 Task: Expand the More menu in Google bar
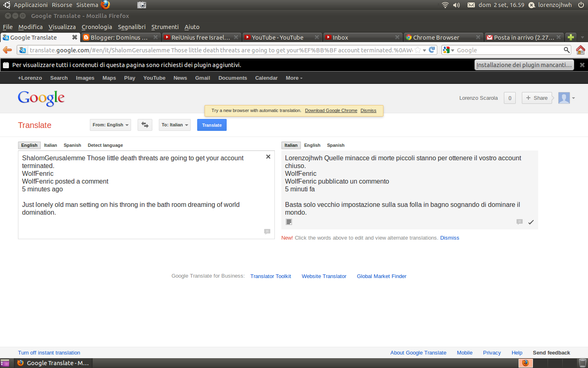point(294,78)
